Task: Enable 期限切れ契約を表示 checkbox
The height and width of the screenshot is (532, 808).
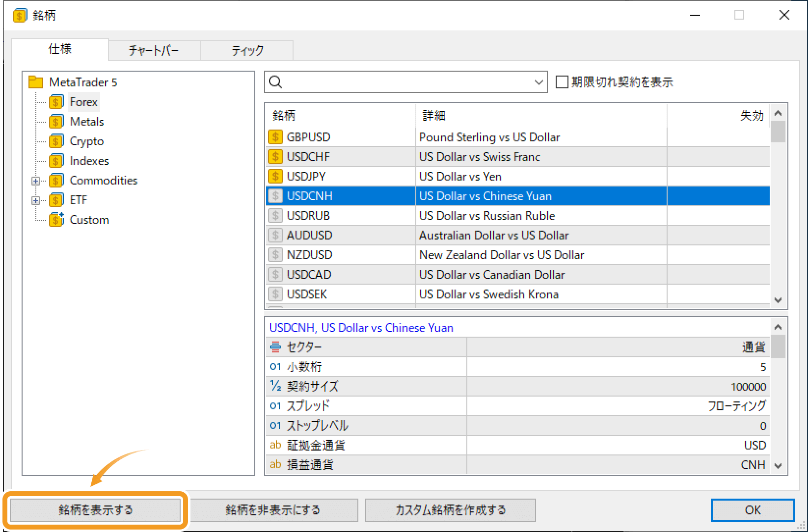Action: [x=562, y=82]
